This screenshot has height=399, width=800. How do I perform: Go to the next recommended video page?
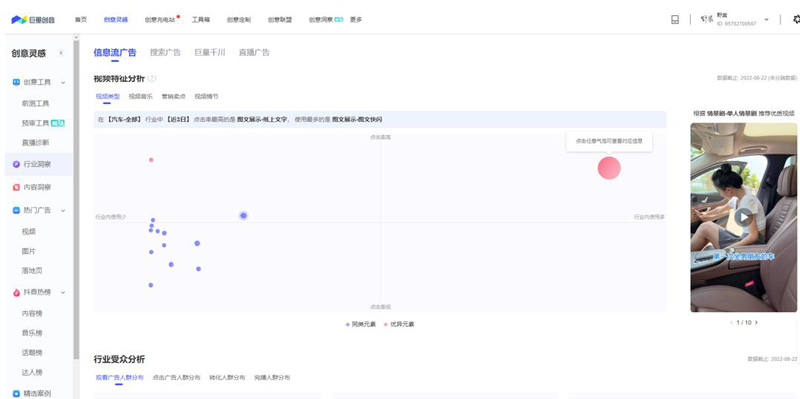click(x=756, y=322)
